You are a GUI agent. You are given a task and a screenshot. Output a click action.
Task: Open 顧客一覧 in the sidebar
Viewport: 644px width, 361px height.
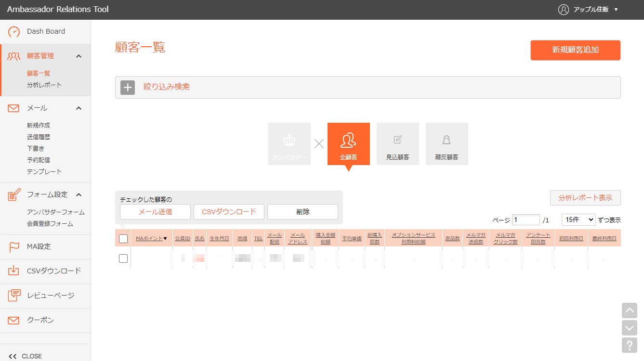39,74
